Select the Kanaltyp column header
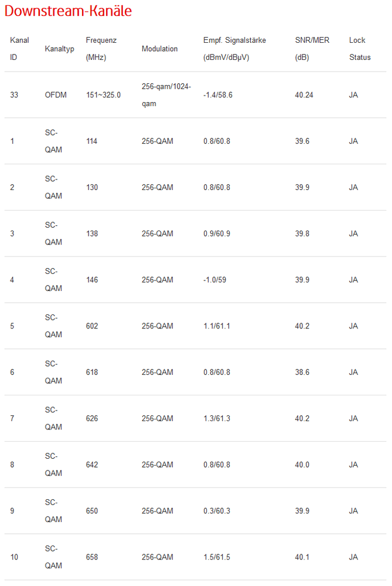The height and width of the screenshot is (586, 392). [x=59, y=49]
